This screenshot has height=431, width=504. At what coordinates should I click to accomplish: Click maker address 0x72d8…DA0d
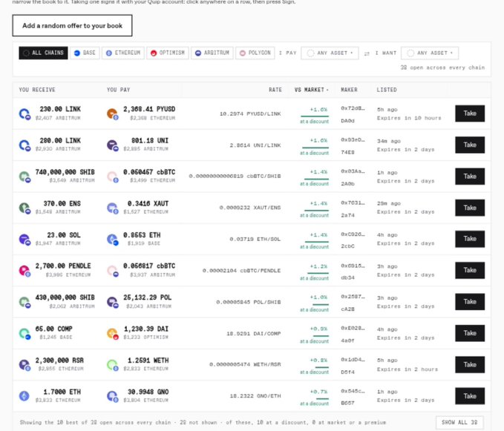click(353, 114)
